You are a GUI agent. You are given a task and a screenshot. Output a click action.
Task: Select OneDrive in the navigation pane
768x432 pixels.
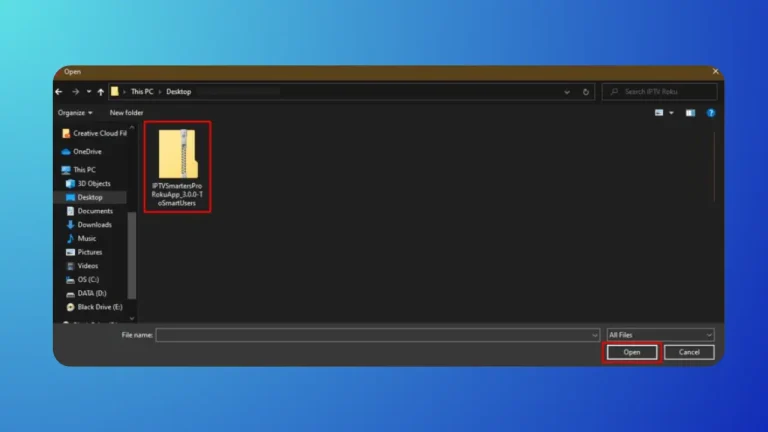(86, 152)
